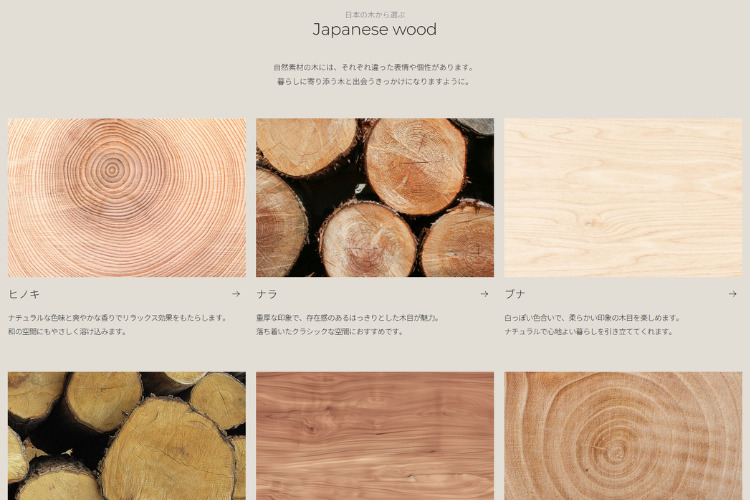Click the ヒノキ title link

point(24,294)
